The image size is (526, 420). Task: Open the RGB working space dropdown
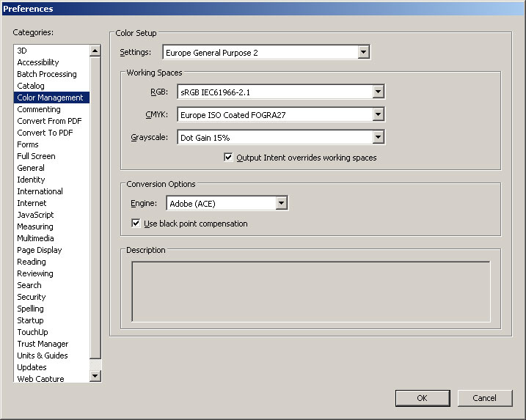281,92
